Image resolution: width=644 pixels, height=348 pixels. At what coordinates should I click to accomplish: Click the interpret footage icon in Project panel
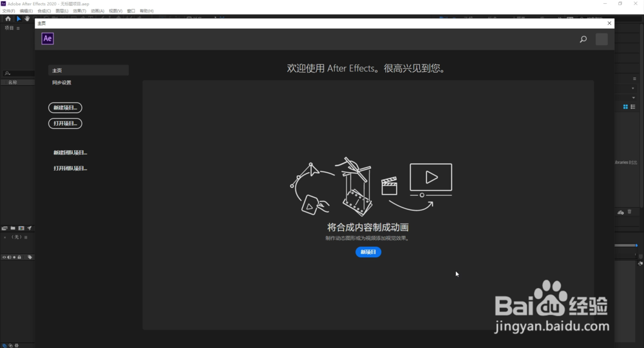click(5, 228)
